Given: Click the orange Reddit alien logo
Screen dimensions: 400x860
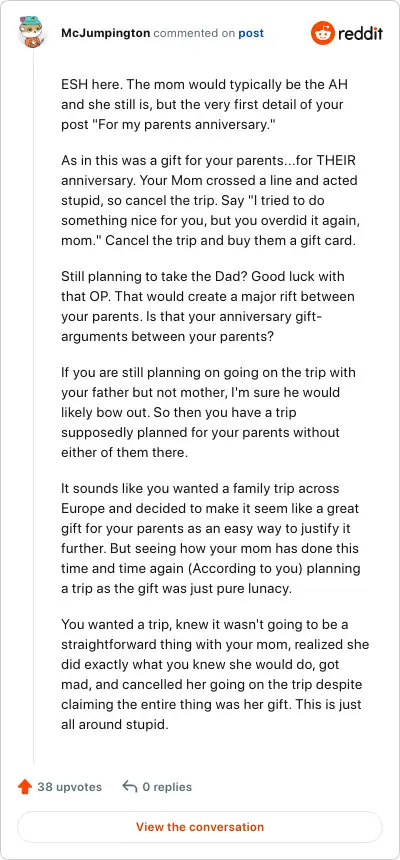Looking at the screenshot, I should [323, 33].
